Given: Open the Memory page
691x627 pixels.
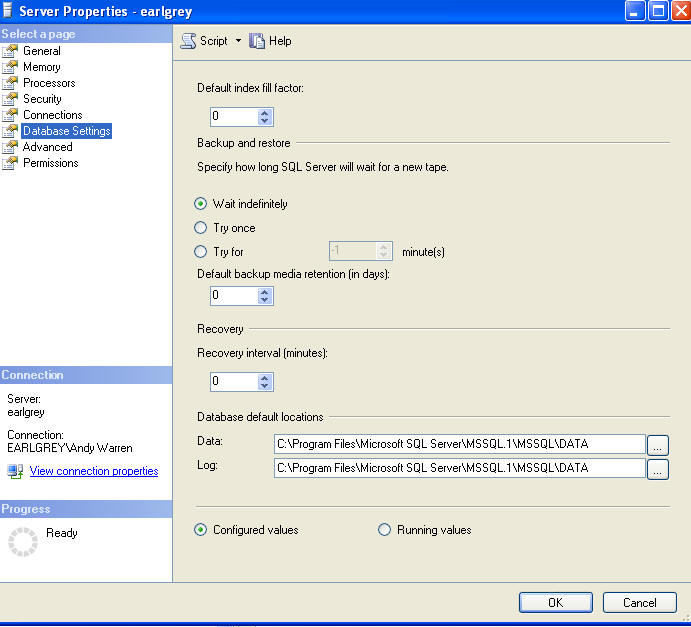Looking at the screenshot, I should pyautogui.click(x=42, y=67).
